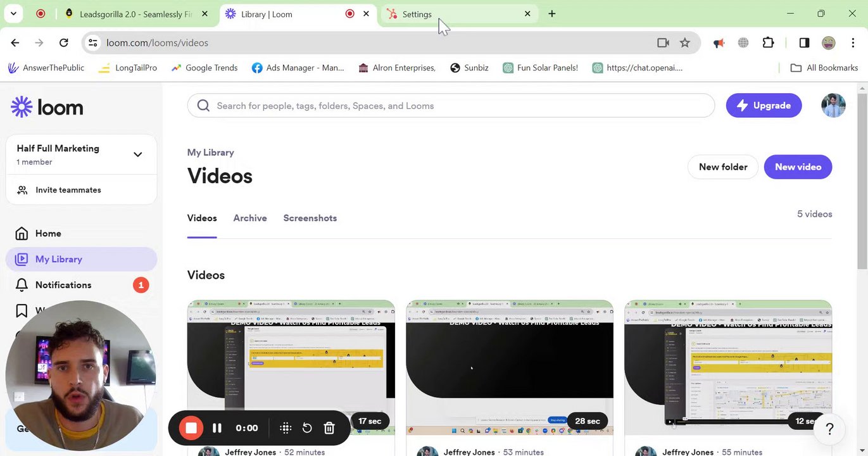
Task: Switch to the Archive tab
Action: pos(250,218)
